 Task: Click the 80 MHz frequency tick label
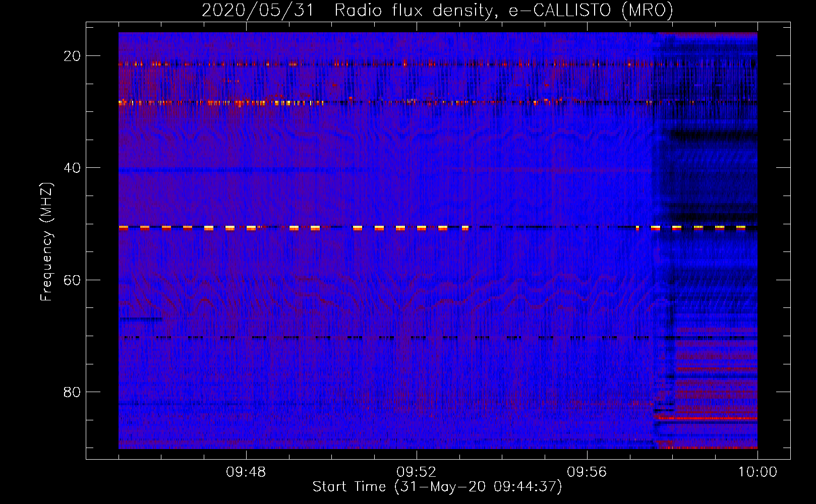pyautogui.click(x=72, y=392)
